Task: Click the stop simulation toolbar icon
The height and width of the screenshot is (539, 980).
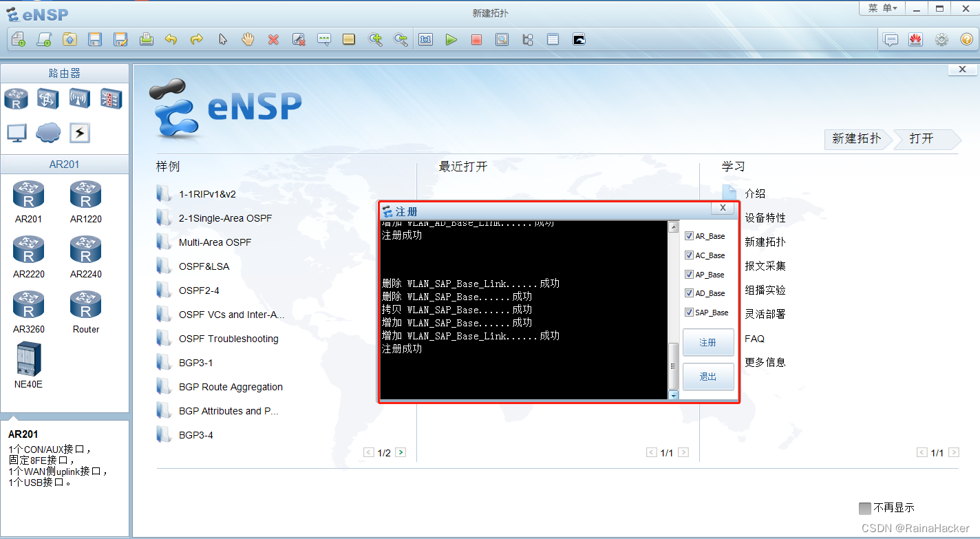Action: (x=476, y=39)
